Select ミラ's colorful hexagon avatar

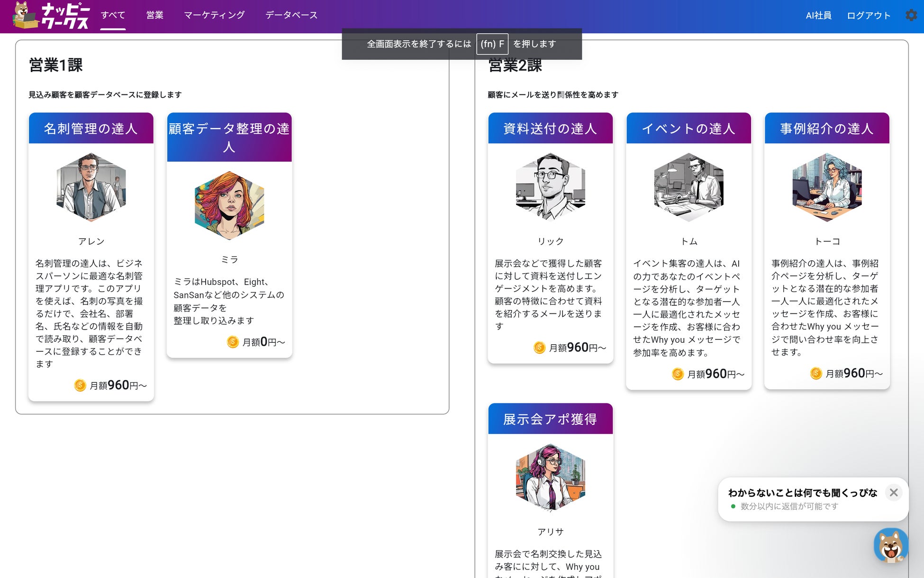[229, 205]
